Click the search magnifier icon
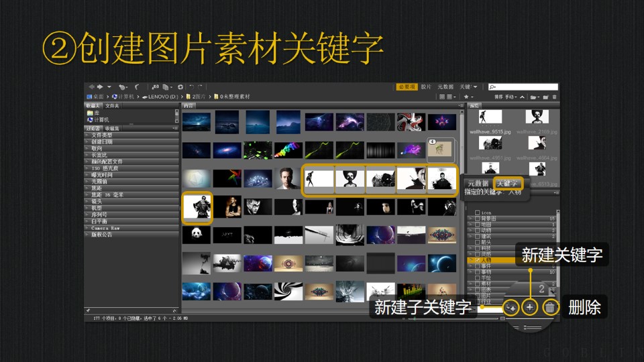This screenshot has width=644, height=362. (492, 87)
